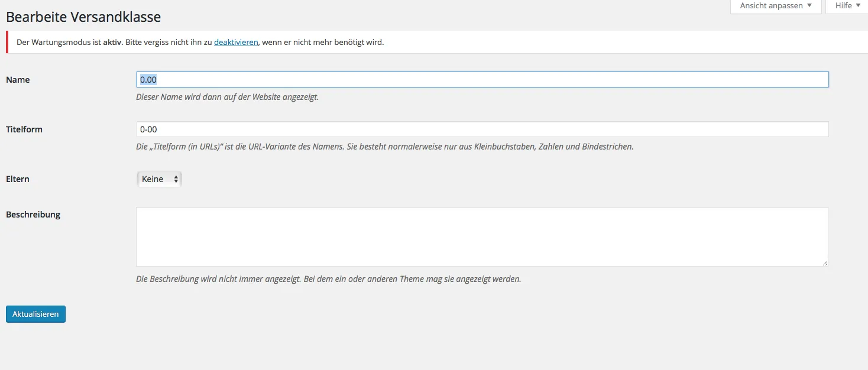The height and width of the screenshot is (370, 868).
Task: Click the hint text under the Name field
Action: (228, 97)
